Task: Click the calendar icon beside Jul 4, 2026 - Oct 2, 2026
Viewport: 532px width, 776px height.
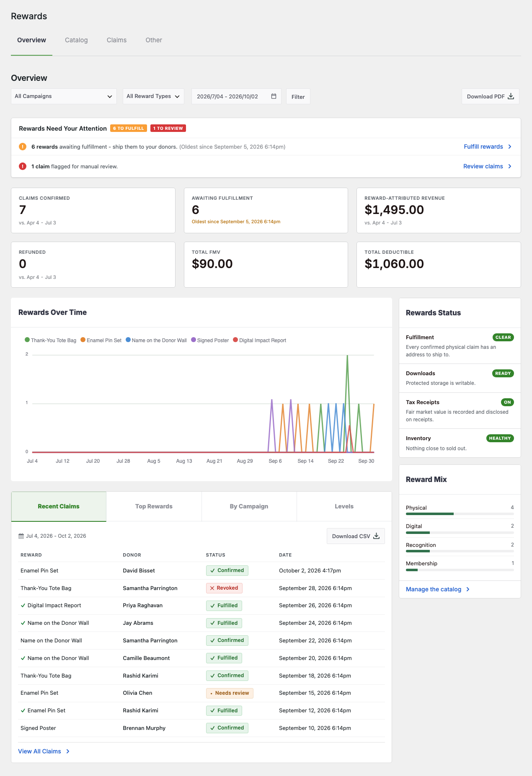Action: point(21,536)
